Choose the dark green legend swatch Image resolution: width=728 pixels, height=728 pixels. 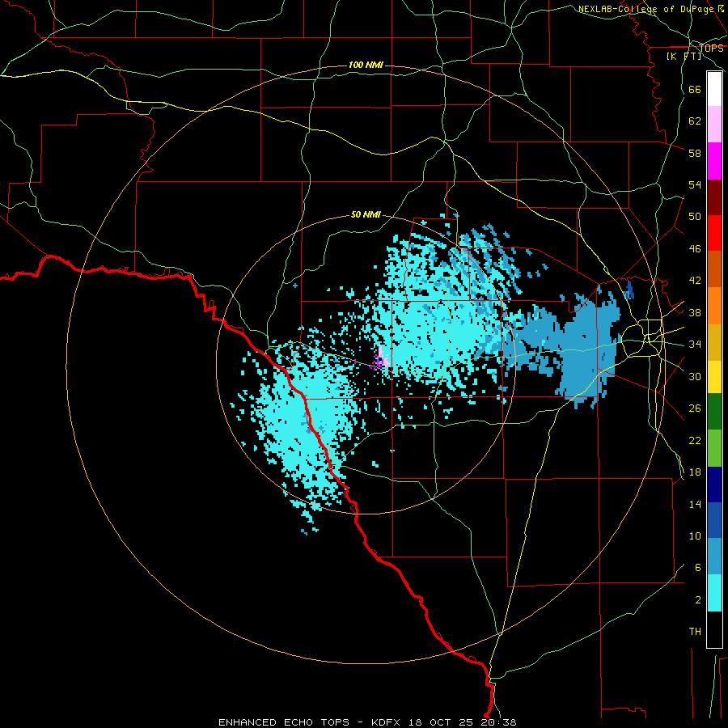click(714, 412)
